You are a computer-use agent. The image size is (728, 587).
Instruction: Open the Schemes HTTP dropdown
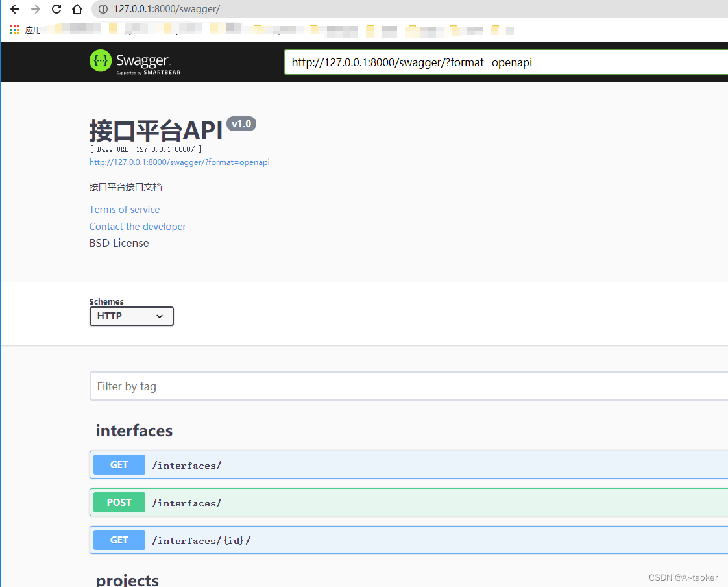coord(131,316)
